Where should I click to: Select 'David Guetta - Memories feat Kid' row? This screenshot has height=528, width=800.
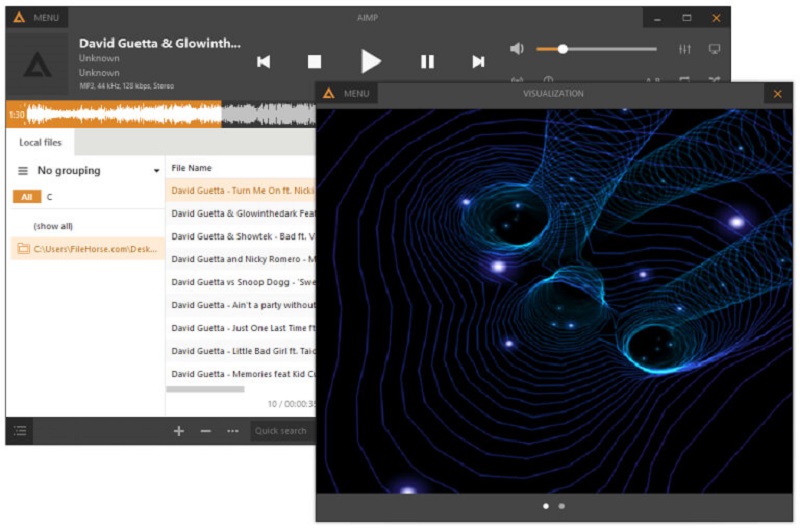tap(241, 374)
